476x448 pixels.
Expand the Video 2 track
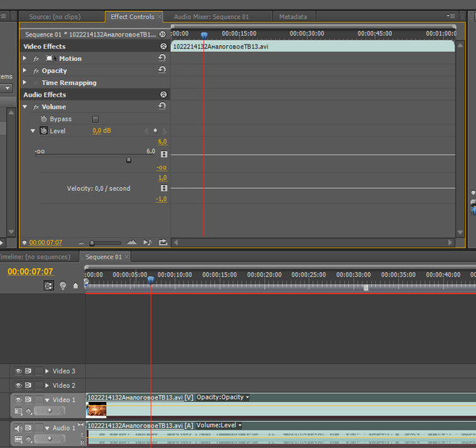tap(47, 385)
